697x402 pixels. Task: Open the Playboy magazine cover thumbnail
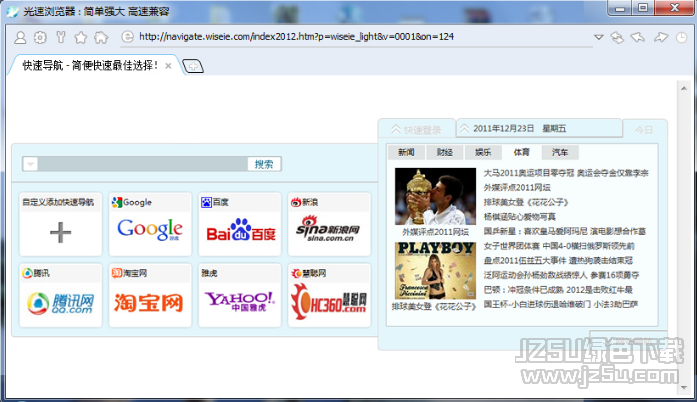click(435, 270)
